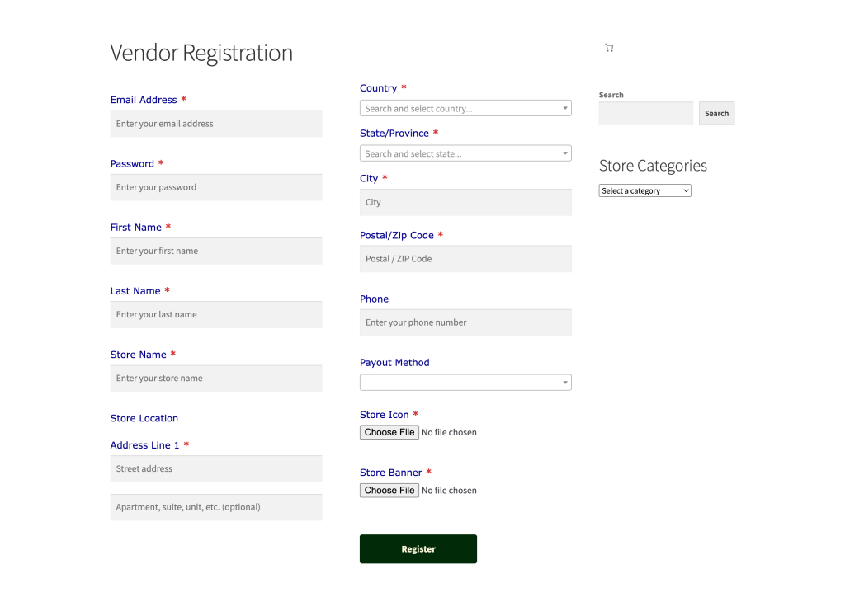
Task: Click the Store Name input
Action: click(x=215, y=379)
